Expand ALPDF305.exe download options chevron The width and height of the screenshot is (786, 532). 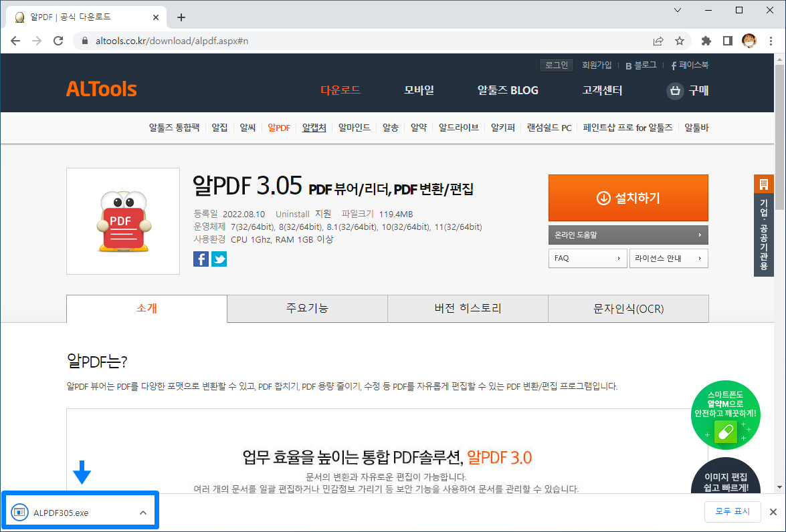tap(143, 513)
